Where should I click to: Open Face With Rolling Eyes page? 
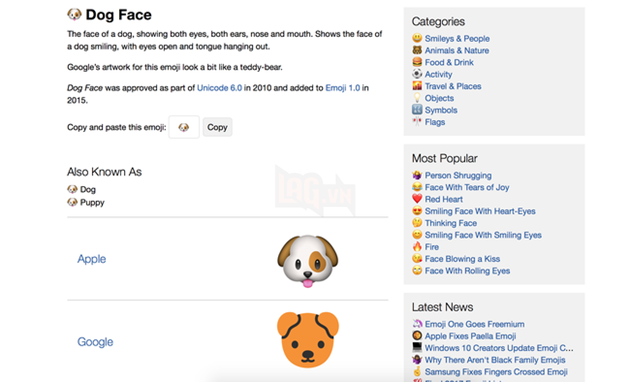467,271
